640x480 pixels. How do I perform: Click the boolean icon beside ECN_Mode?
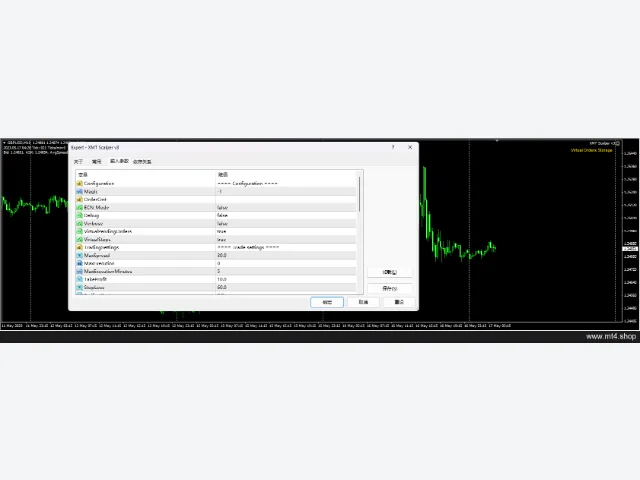tap(80, 207)
